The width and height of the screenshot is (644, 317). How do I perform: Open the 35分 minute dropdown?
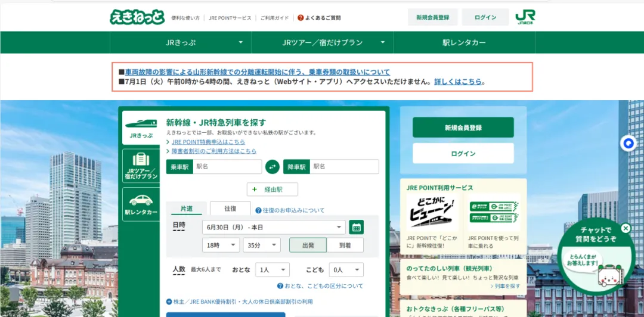coord(262,245)
